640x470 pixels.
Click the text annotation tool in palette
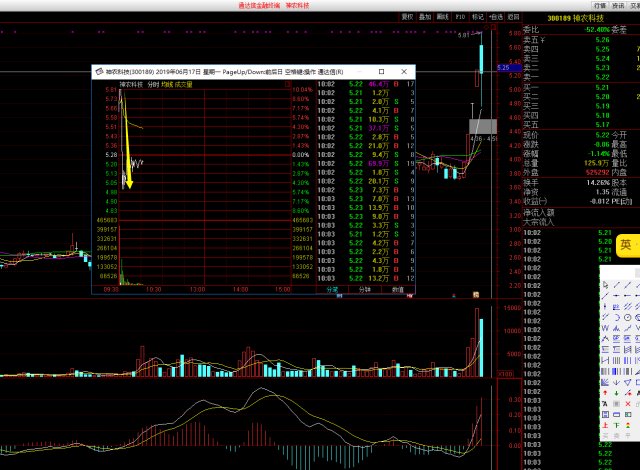click(x=605, y=404)
